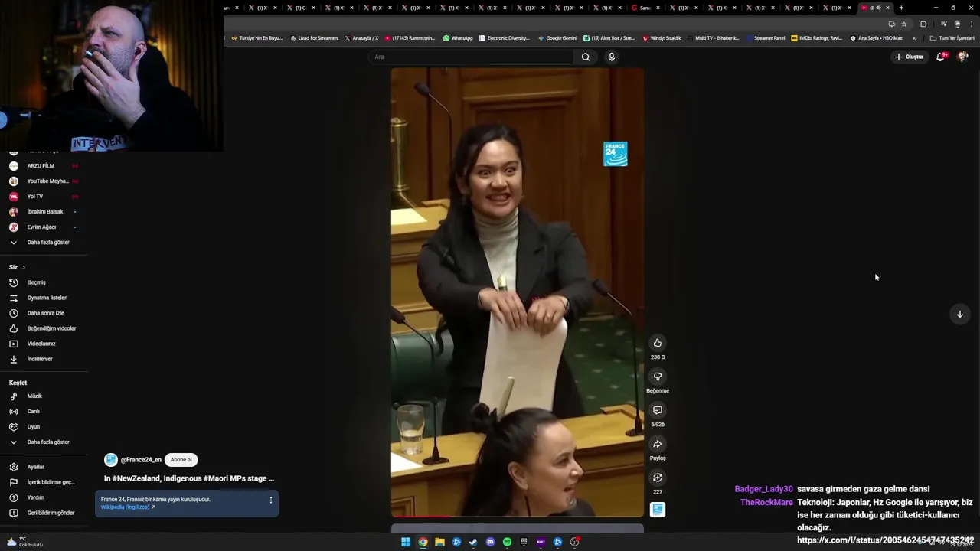This screenshot has height=551, width=980.
Task: Open the sound thumbnail below remix
Action: click(x=658, y=510)
